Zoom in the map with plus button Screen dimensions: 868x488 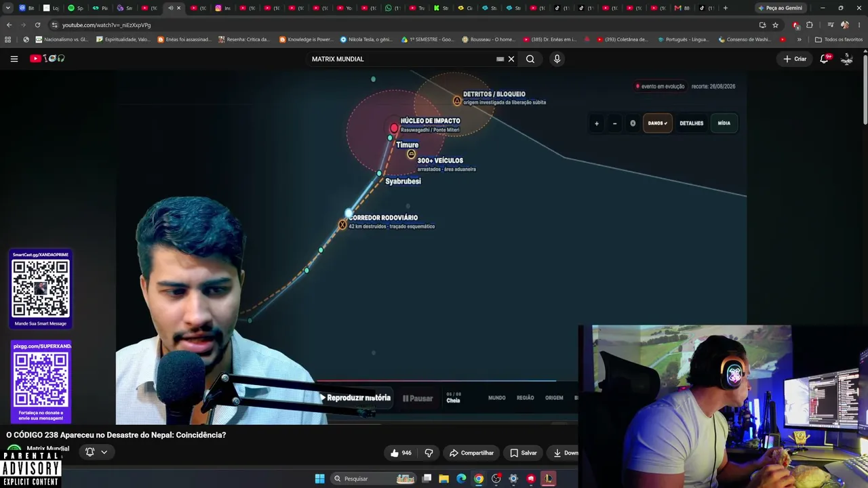tap(597, 123)
